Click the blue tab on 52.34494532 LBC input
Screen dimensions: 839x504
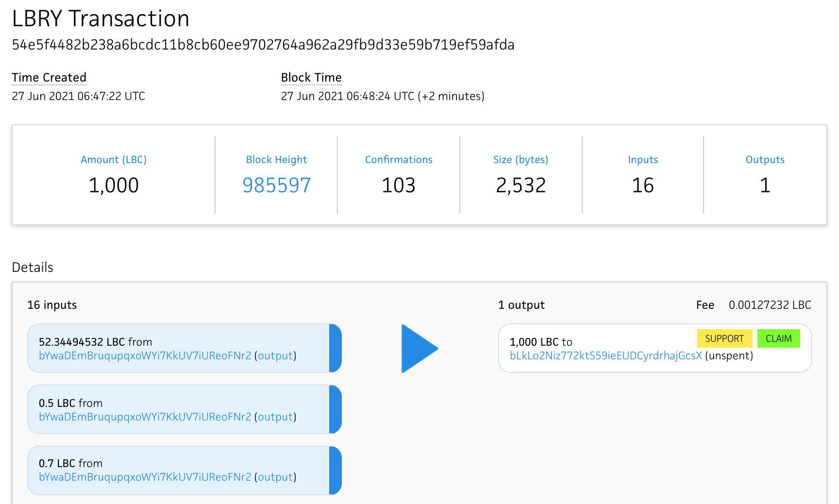tap(336, 348)
